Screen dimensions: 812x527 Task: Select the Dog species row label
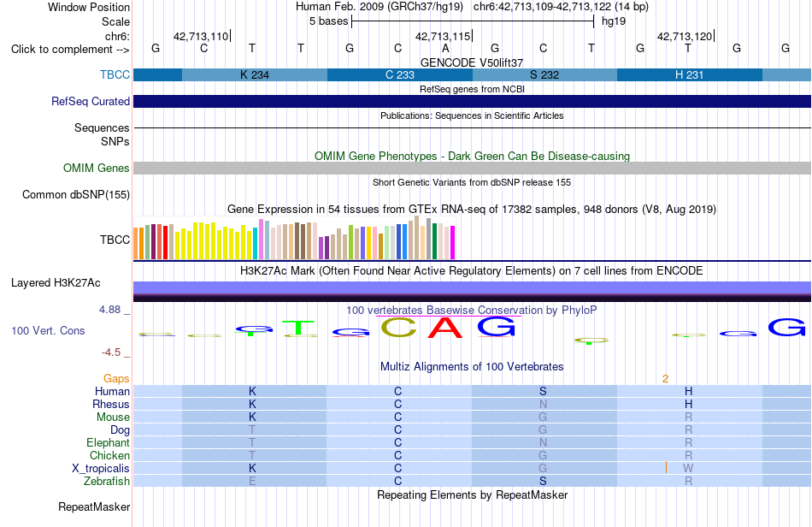coord(120,429)
